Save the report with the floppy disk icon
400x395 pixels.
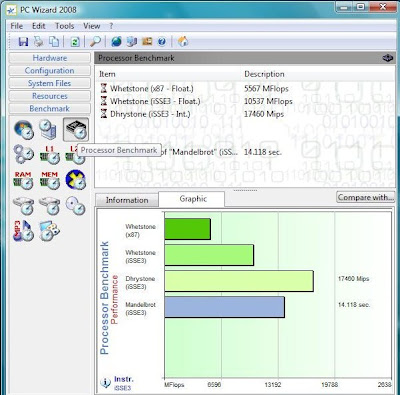coord(23,42)
